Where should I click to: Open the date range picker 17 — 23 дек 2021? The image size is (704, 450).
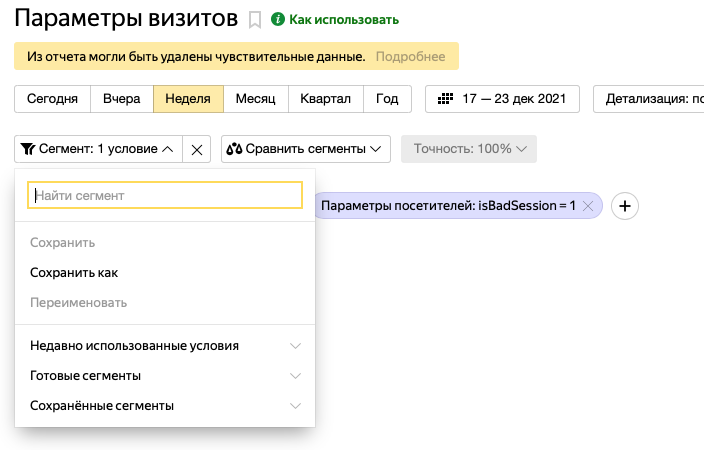point(503,99)
